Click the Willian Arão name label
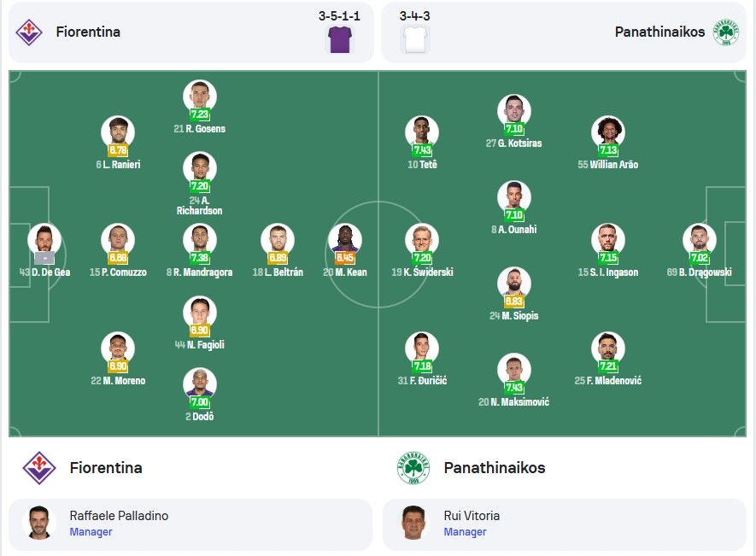Viewport: 756px width, 556px height. coord(608,165)
